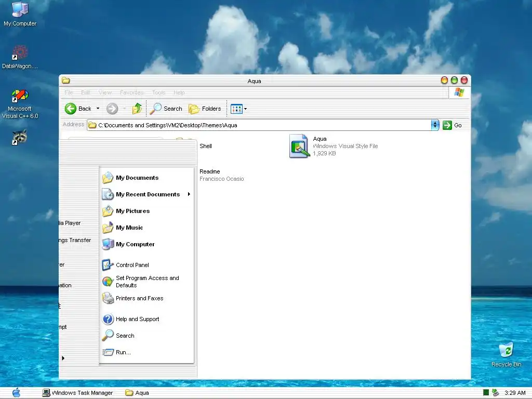This screenshot has width=532, height=399.
Task: Select the Readme file label
Action: (x=210, y=171)
